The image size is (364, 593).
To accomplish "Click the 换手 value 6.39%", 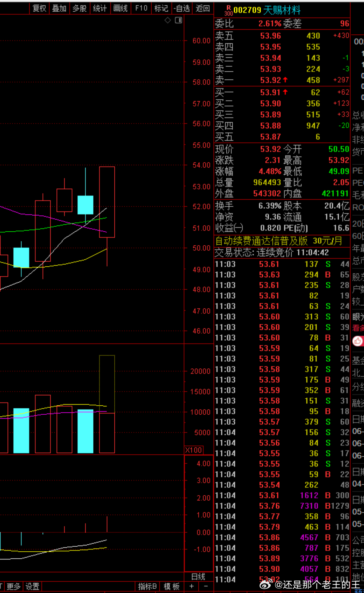I will coord(270,206).
